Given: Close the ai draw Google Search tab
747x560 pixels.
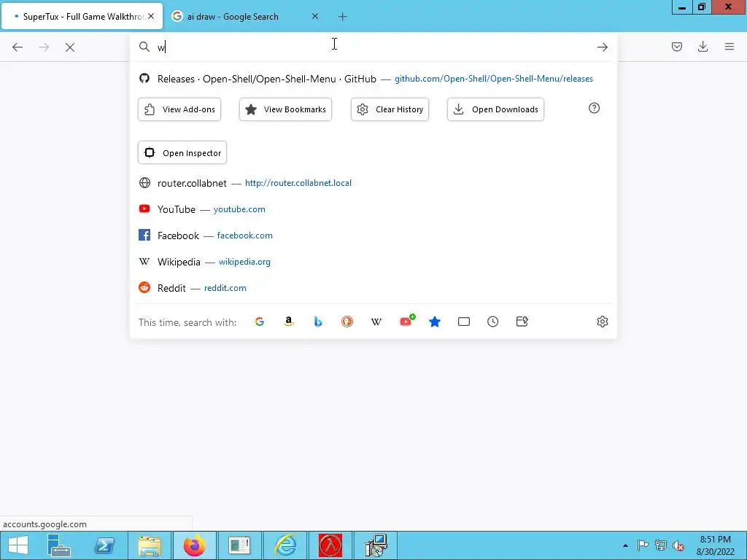Looking at the screenshot, I should point(315,16).
